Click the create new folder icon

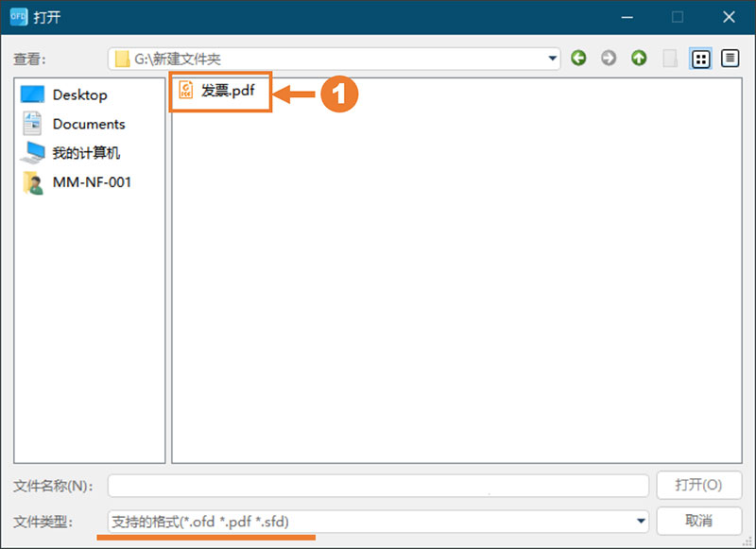click(670, 59)
